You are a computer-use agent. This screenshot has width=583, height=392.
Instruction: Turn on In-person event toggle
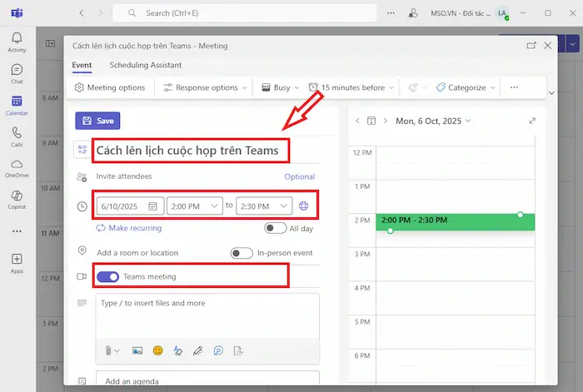[x=241, y=253]
